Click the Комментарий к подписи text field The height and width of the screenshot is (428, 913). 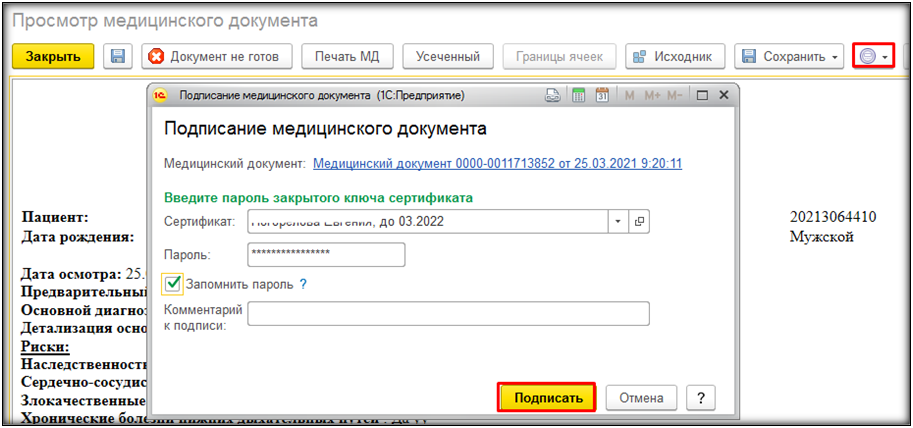[449, 314]
